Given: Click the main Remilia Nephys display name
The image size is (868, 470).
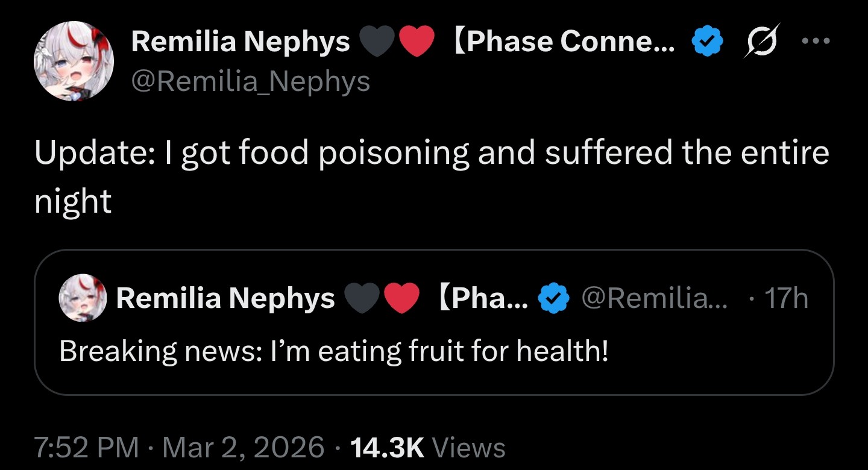Looking at the screenshot, I should click(x=241, y=42).
